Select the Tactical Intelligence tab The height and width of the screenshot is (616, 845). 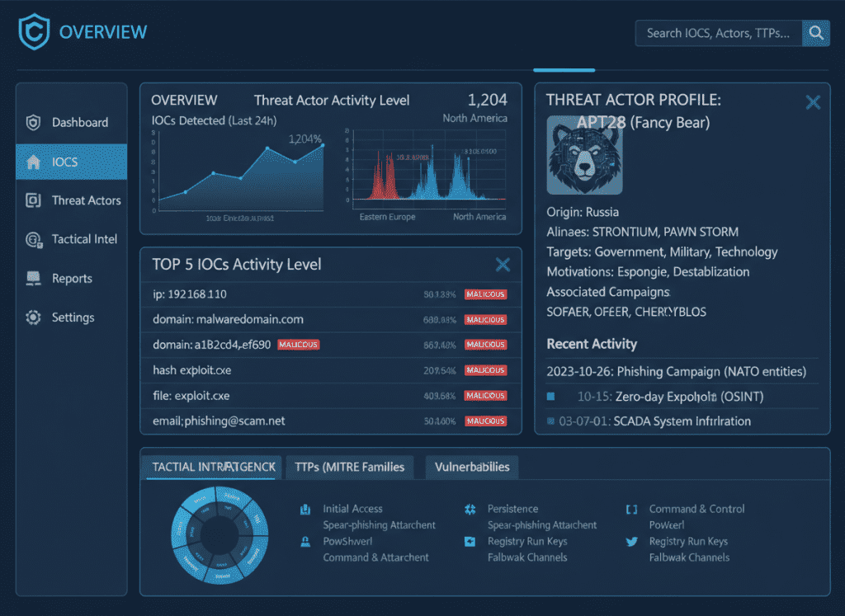(211, 467)
